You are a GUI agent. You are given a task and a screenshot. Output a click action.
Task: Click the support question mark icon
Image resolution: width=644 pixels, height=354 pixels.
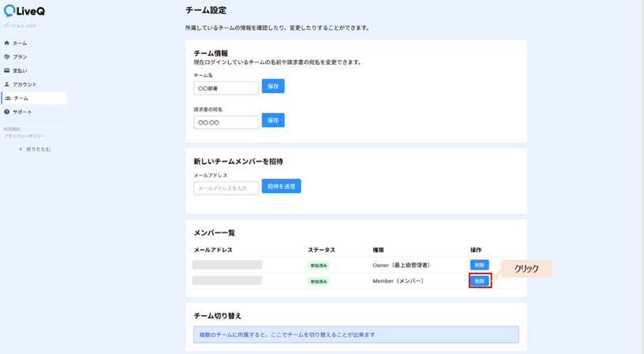click(x=6, y=112)
